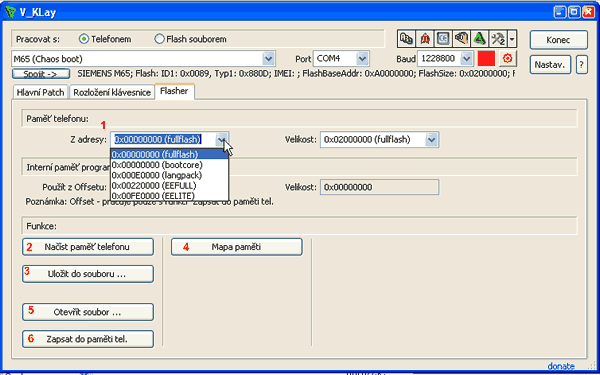Viewport: 600px width, 375px height.
Task: Click the Mapa paměti button
Action: (236, 247)
